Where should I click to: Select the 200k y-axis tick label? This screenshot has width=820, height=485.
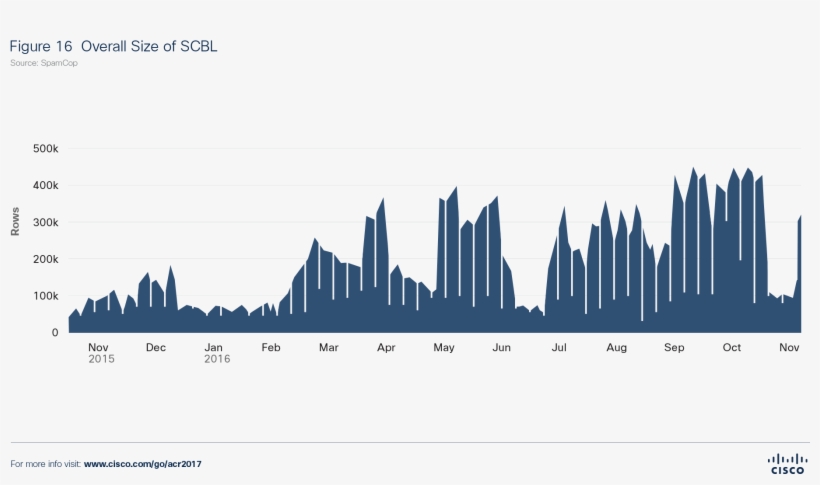pos(43,259)
